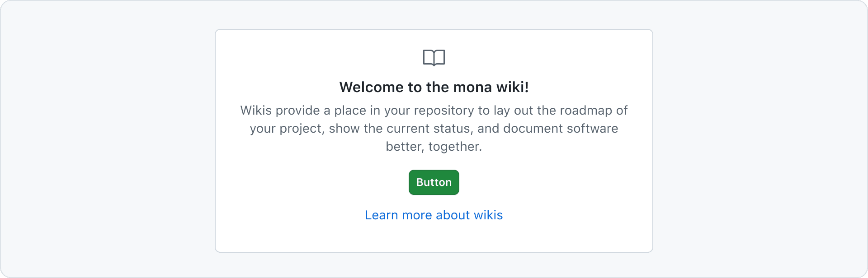Image resolution: width=868 pixels, height=278 pixels.
Task: Click the word 'wikis' in the blue link
Action: 488,215
